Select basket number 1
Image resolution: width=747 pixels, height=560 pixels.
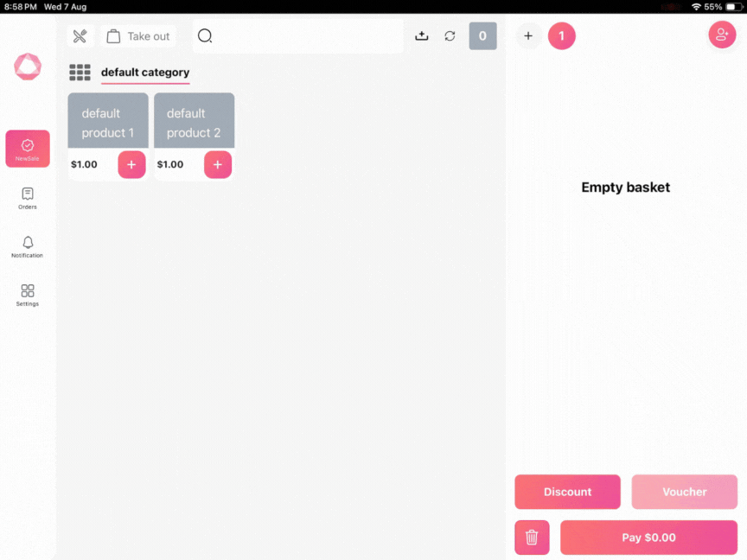point(561,36)
